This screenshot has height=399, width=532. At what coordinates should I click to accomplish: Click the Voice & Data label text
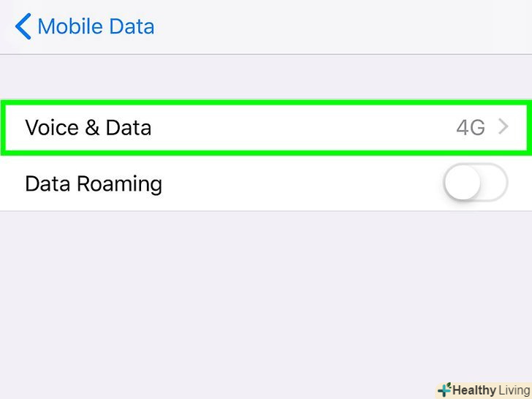(x=88, y=127)
